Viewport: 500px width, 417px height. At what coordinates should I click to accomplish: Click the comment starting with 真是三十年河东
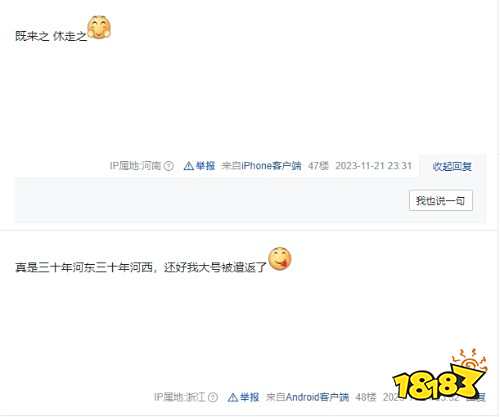click(141, 267)
